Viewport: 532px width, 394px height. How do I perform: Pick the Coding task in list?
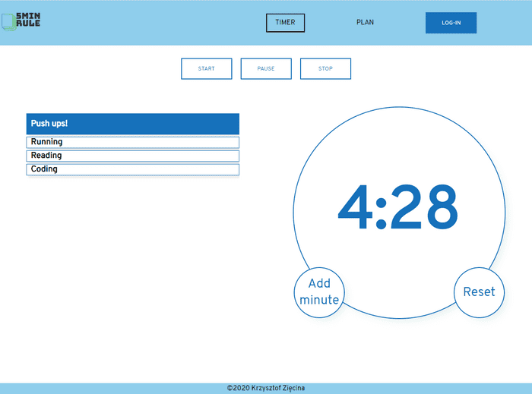[x=132, y=169]
